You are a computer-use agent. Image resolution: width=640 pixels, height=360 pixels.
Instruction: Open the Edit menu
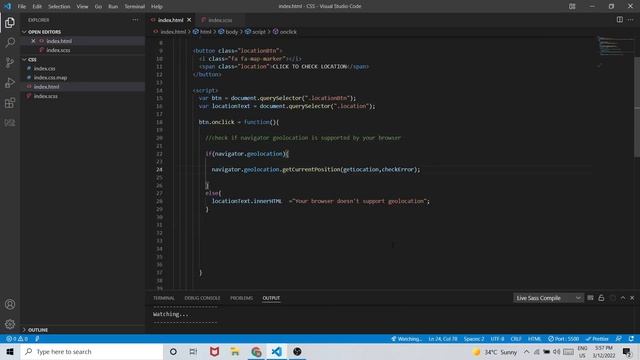[x=37, y=7]
